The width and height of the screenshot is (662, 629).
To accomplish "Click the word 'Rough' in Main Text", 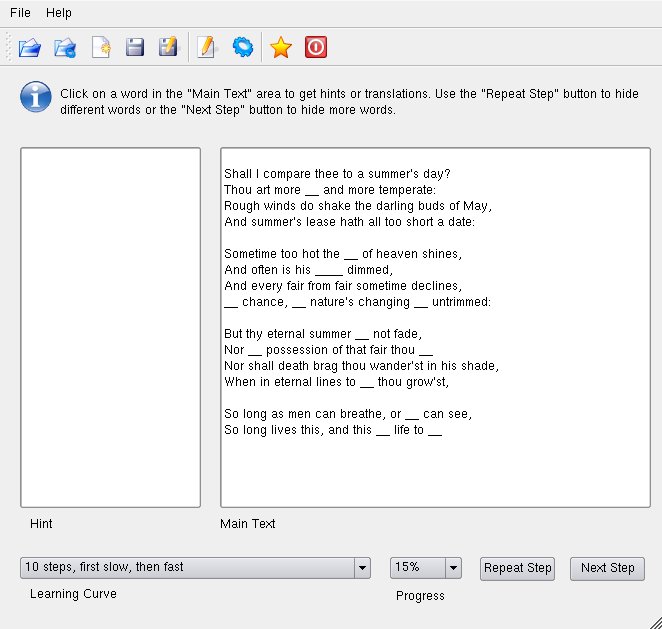I will tap(241, 206).
